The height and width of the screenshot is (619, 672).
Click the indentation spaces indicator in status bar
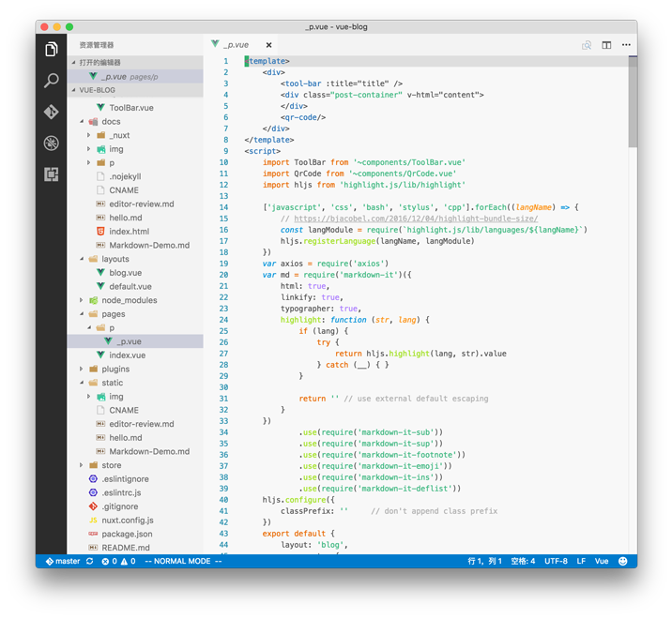point(523,561)
